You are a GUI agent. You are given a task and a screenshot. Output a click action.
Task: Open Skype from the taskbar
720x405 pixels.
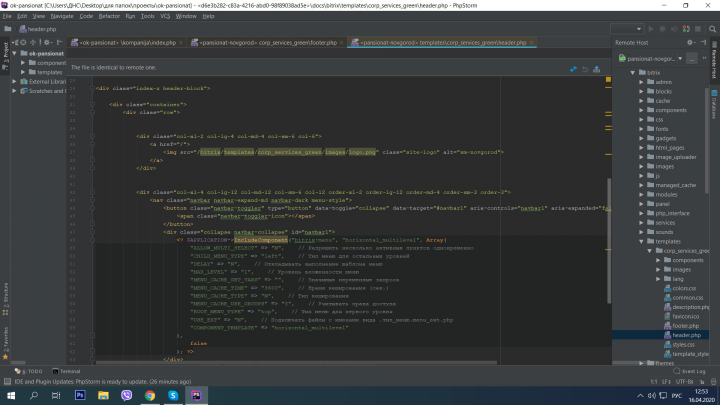(x=173, y=395)
